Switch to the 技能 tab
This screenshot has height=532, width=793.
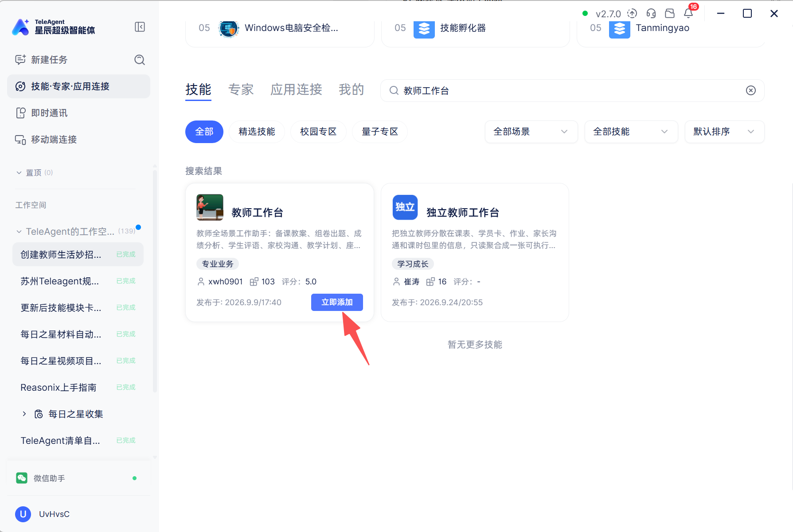click(198, 89)
